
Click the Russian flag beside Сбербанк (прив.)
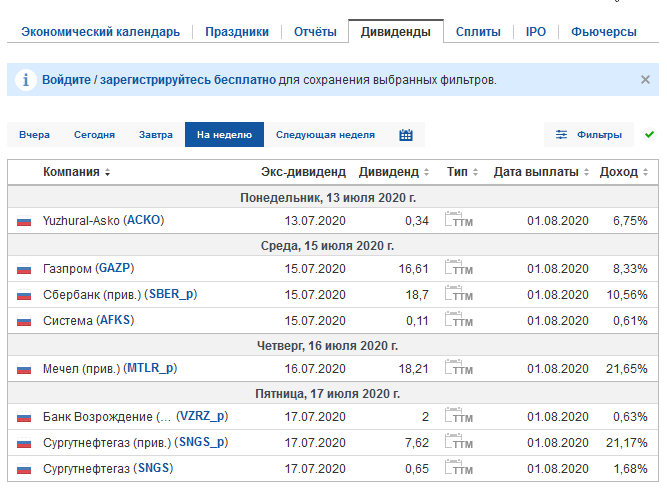(24, 295)
